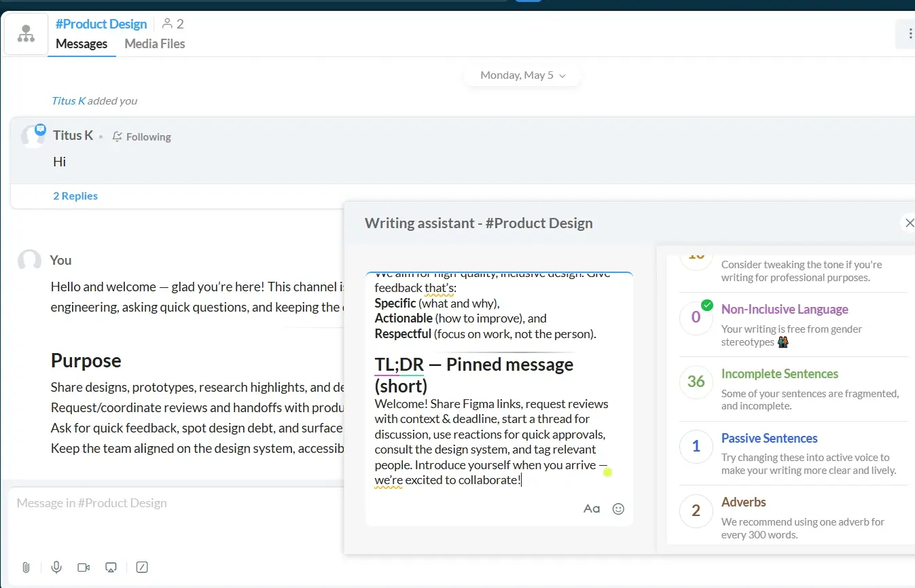Start a voice message with the microphone icon
The image size is (915, 588).
pos(56,568)
